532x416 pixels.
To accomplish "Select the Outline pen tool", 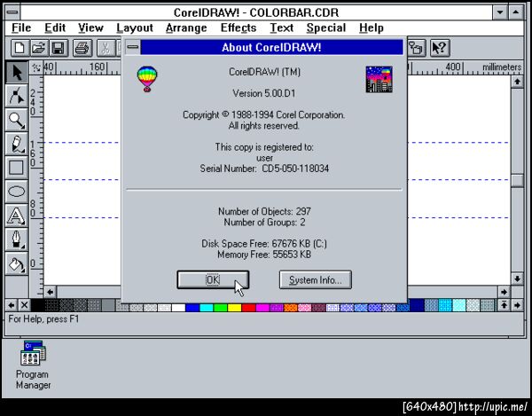I will coord(16,239).
